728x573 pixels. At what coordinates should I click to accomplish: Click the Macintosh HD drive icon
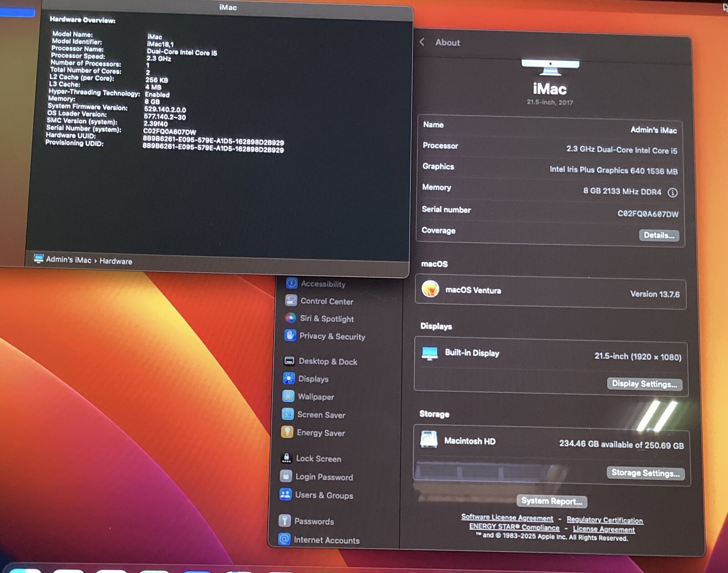[429, 440]
